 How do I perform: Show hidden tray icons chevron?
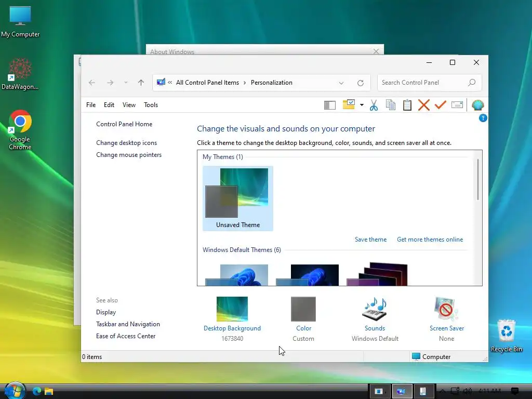[443, 391]
